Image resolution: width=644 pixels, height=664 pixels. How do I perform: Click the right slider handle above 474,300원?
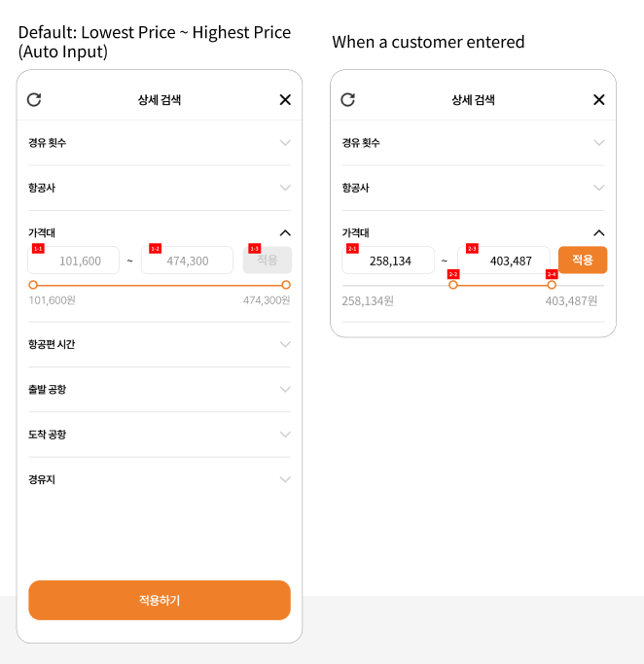point(286,285)
